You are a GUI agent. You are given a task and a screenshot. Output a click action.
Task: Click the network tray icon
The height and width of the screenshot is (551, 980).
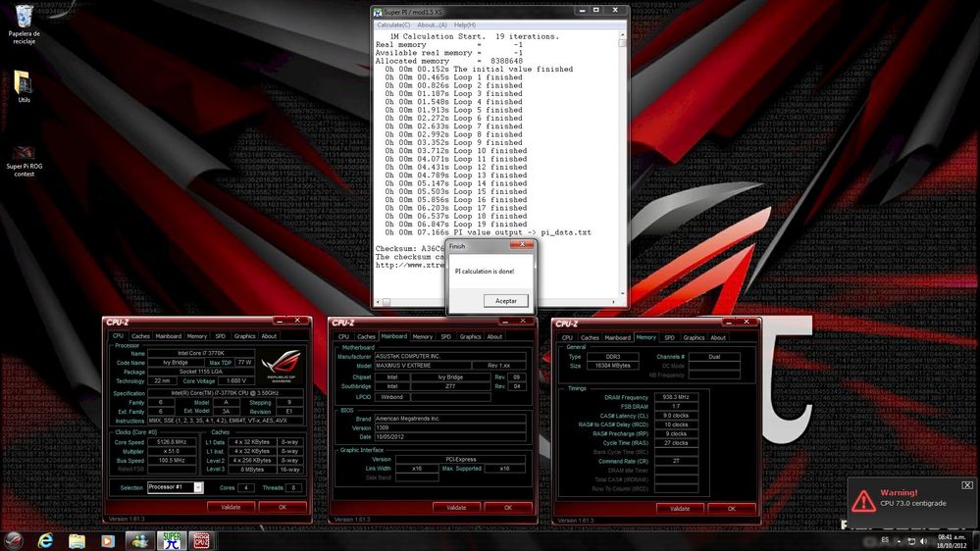coord(911,541)
